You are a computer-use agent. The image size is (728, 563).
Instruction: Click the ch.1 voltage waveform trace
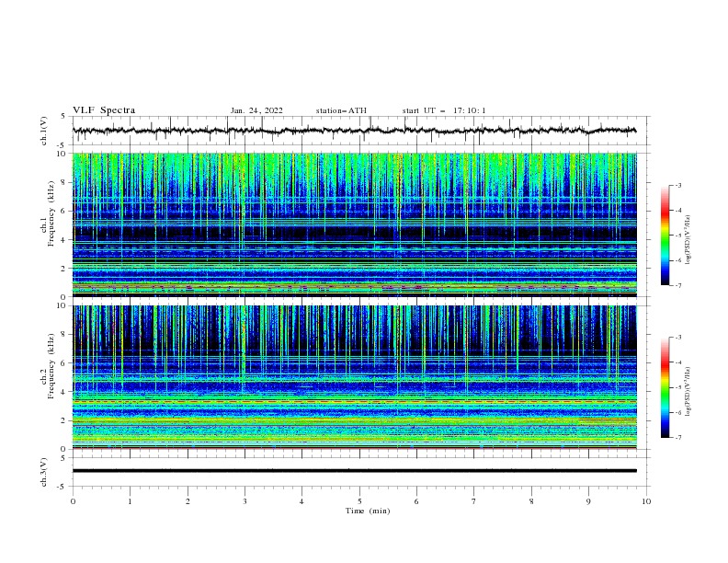[355, 131]
